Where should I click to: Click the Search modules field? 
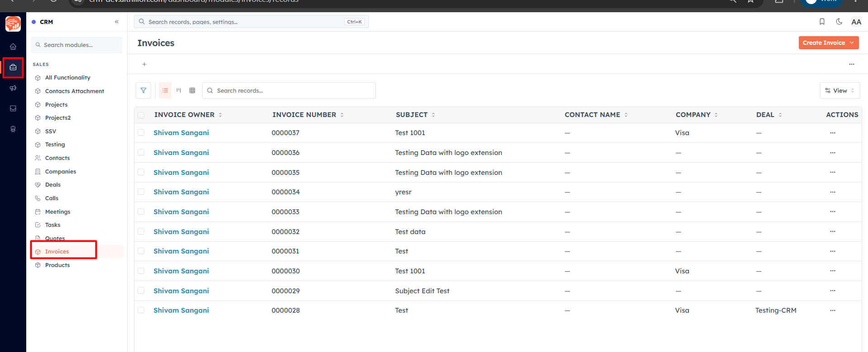click(77, 45)
